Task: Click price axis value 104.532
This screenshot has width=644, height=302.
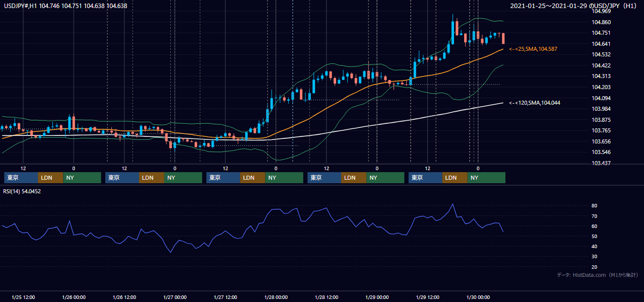Action: click(601, 54)
